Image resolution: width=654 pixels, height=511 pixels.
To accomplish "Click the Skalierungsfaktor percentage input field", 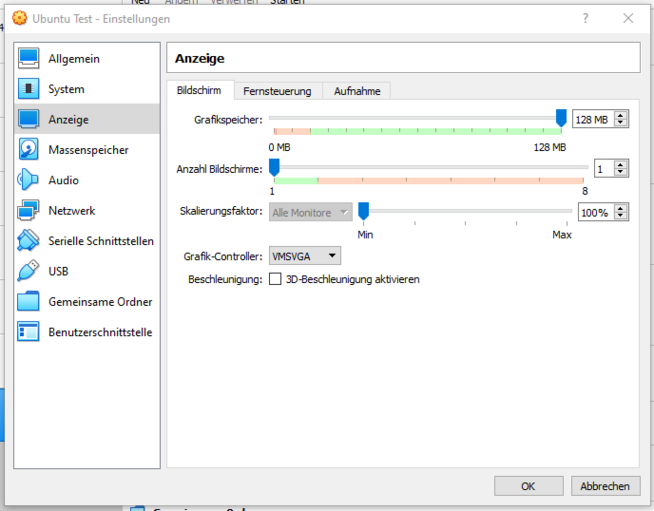I will click(x=595, y=212).
